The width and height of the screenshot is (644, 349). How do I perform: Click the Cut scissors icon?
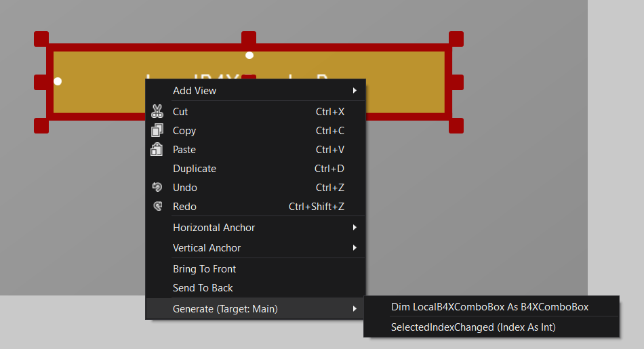157,112
